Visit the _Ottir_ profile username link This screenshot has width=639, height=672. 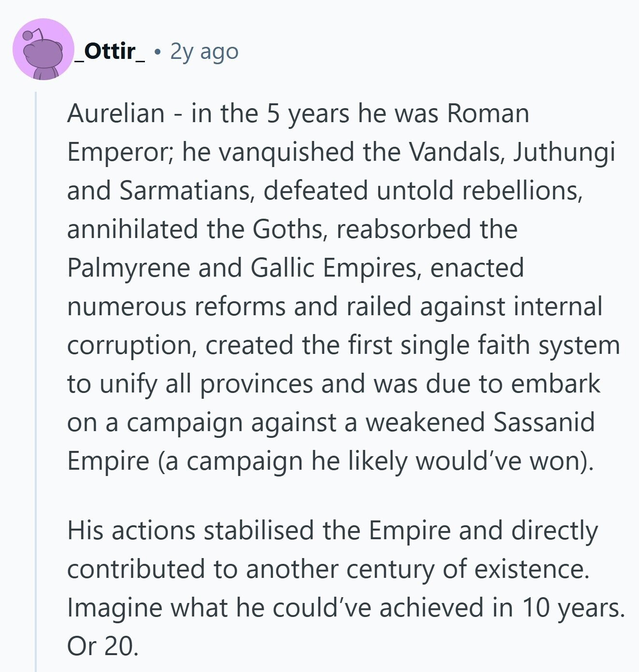111,51
